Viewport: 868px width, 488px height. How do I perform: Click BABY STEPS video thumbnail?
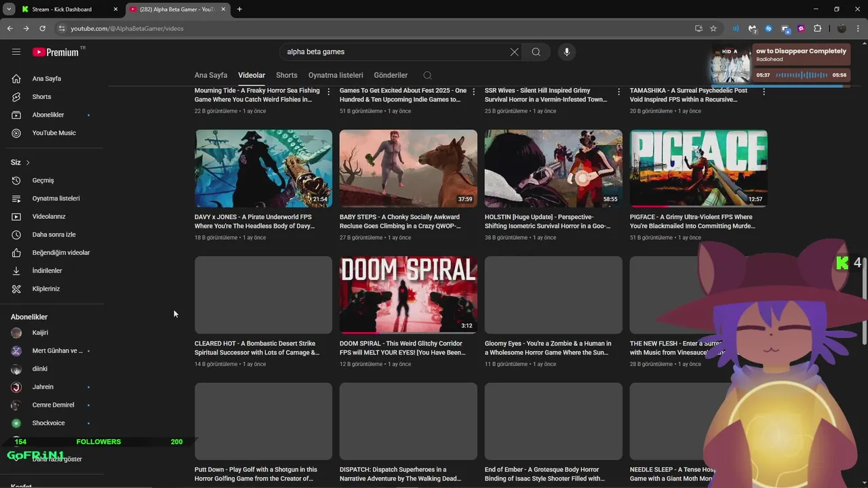pyautogui.click(x=408, y=169)
